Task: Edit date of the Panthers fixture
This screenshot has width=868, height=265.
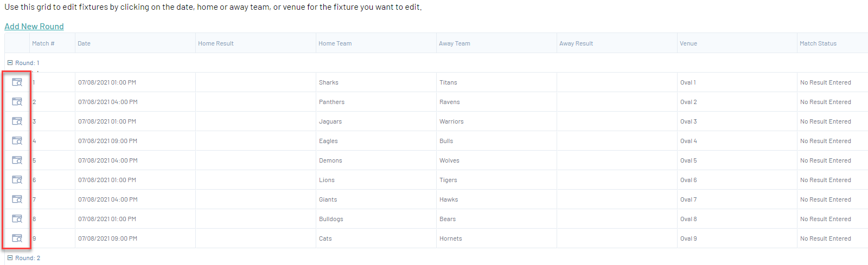Action: click(x=107, y=102)
